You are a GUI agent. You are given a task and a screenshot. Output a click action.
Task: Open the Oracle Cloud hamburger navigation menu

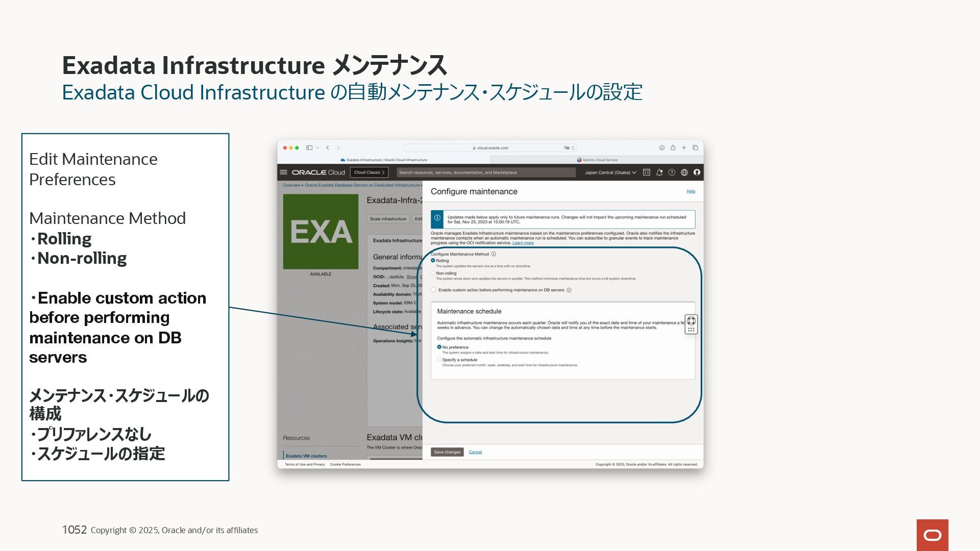click(283, 172)
